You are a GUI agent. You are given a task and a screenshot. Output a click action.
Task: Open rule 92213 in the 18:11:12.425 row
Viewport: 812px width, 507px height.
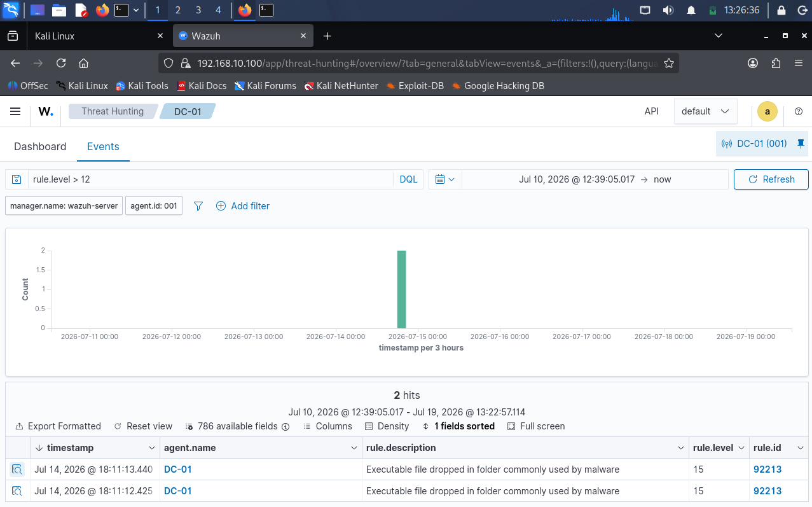pyautogui.click(x=767, y=491)
